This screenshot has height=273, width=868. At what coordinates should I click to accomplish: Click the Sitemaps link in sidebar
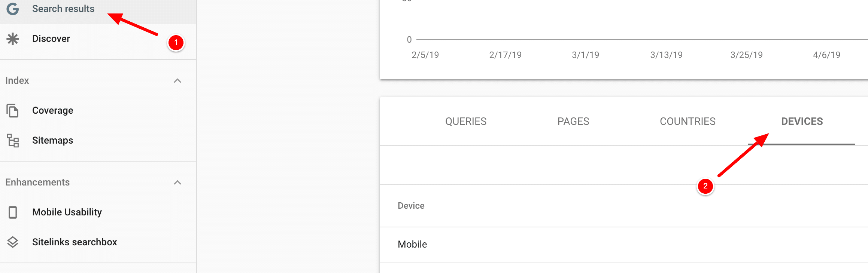tap(52, 140)
